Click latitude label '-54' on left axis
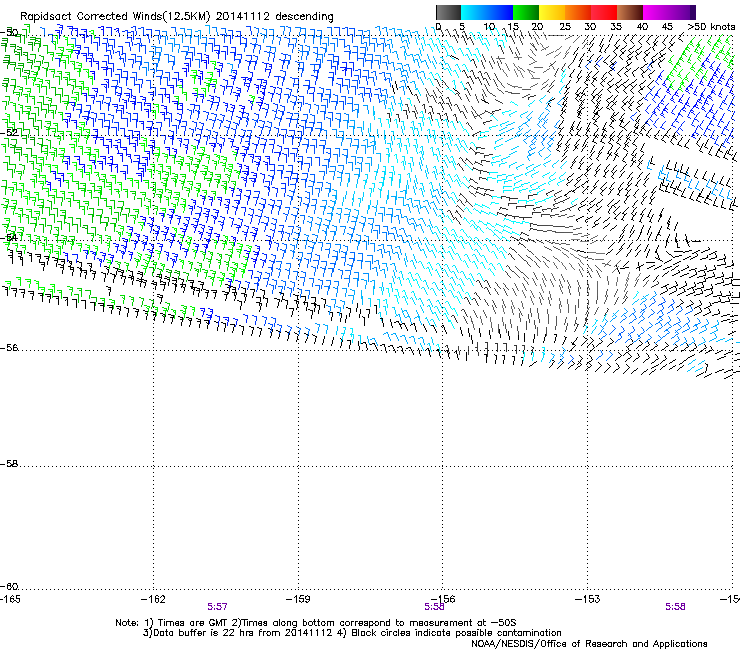The width and height of the screenshot is (740, 650). point(9,237)
